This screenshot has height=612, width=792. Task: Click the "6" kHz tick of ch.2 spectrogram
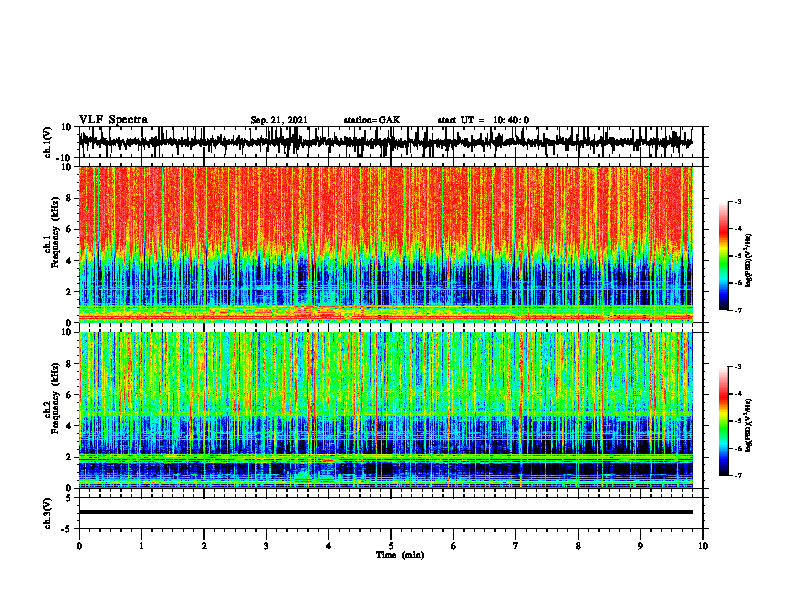[70, 395]
